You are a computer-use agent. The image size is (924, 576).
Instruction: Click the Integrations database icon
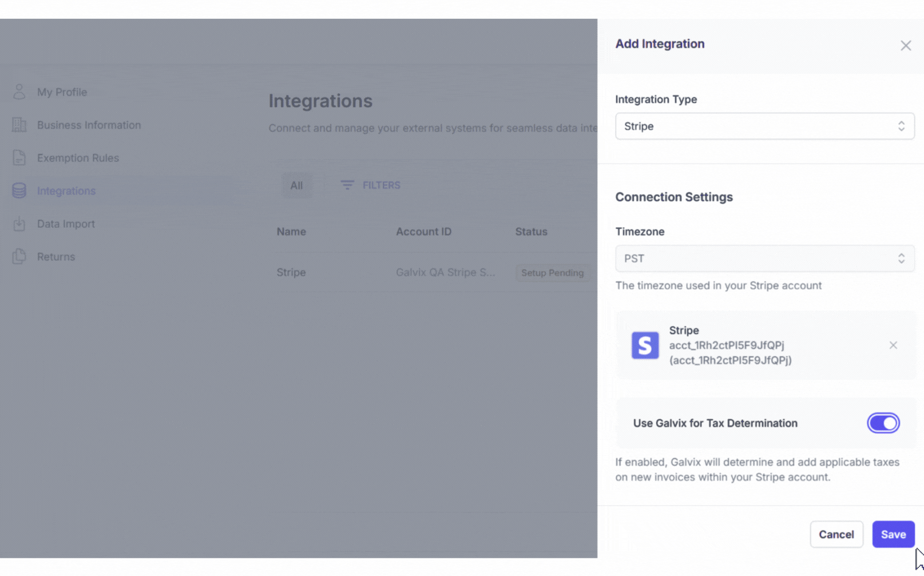point(19,190)
